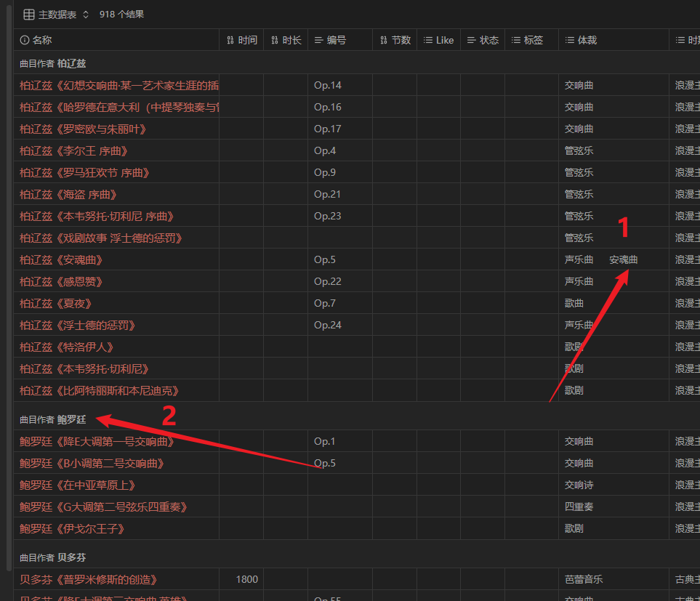Open the 主数据表 view switcher chevron
Viewport: 700px width, 601px height.
[86, 15]
